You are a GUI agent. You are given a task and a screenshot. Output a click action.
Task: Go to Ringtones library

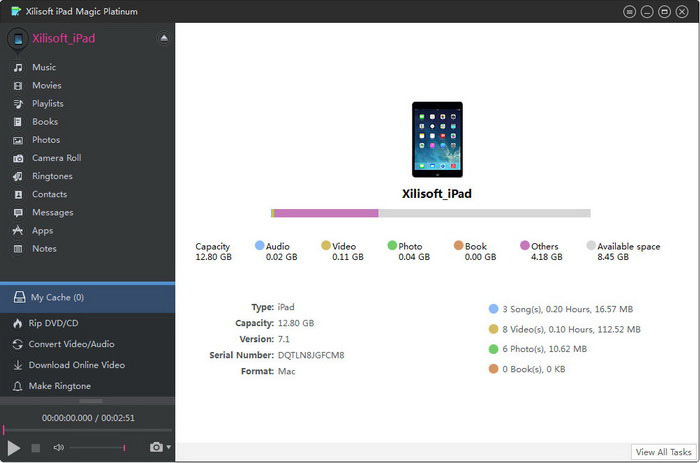(52, 176)
